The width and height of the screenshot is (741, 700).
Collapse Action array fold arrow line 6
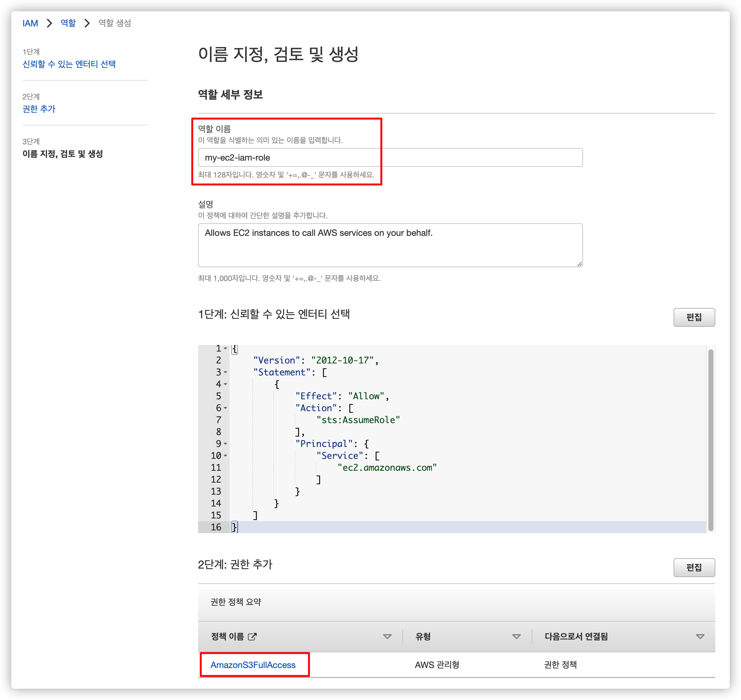pyautogui.click(x=225, y=408)
